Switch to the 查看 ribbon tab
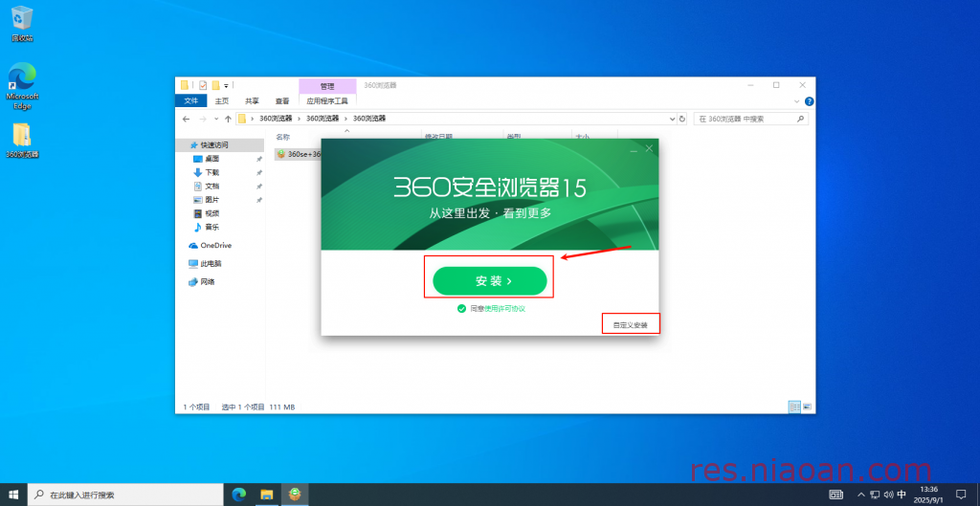This screenshot has width=980, height=506. click(x=282, y=100)
